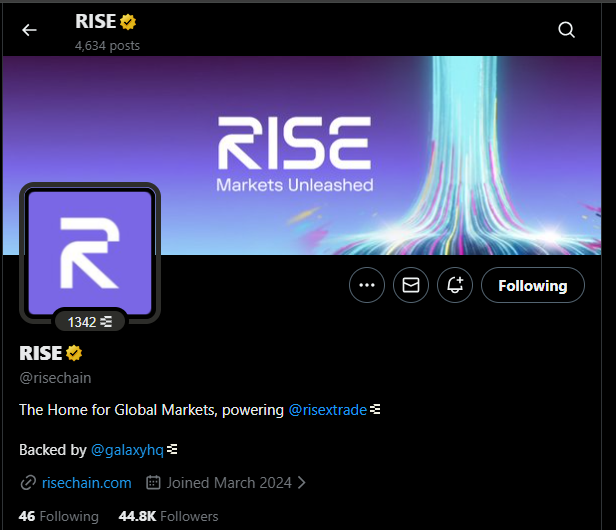Viewport: 616px width, 530px height.
Task: Expand the chevron after Joined March 2024
Action: pos(301,483)
